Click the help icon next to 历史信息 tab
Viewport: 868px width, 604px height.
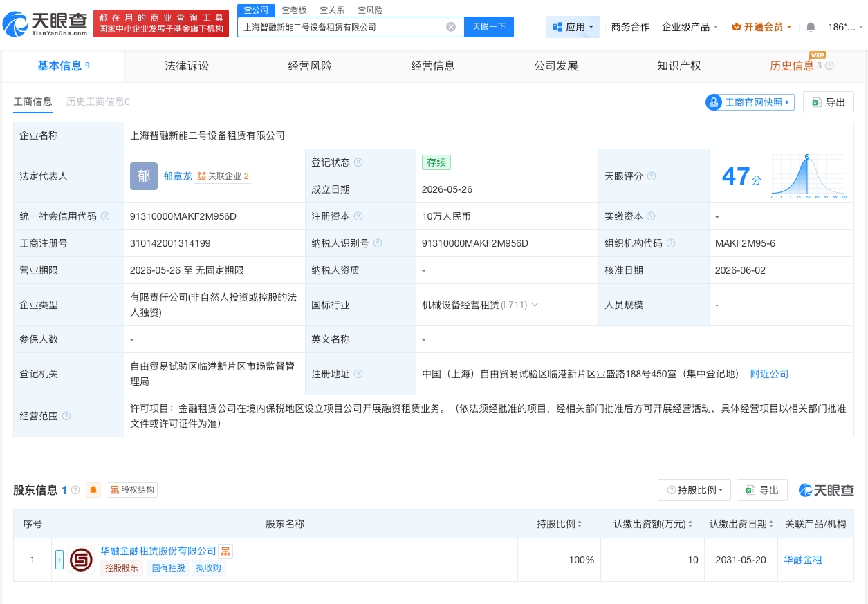830,66
